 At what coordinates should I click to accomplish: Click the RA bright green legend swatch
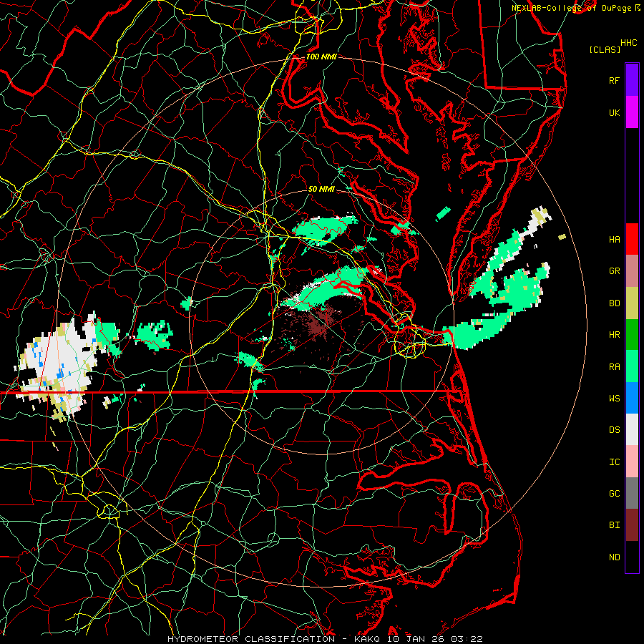tap(632, 366)
